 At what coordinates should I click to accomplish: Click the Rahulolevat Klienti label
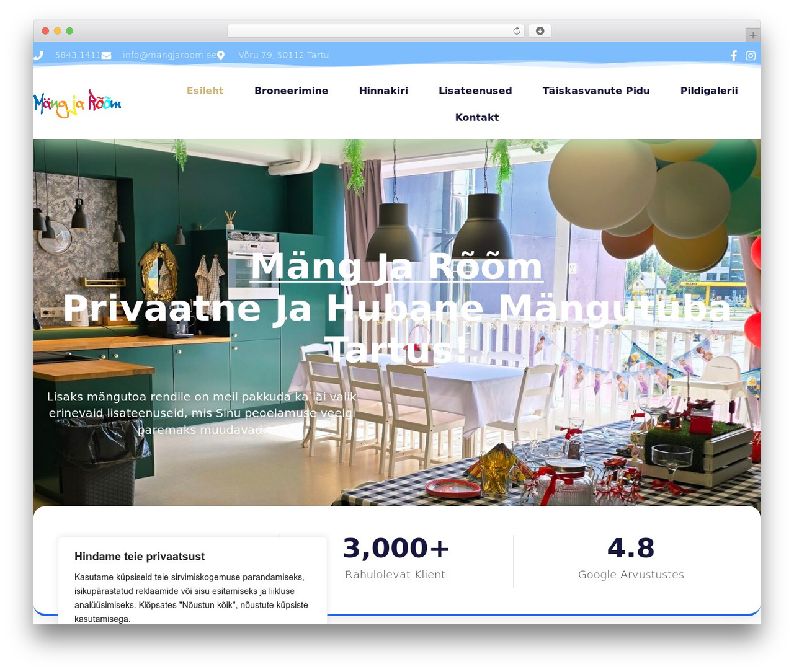click(x=396, y=575)
